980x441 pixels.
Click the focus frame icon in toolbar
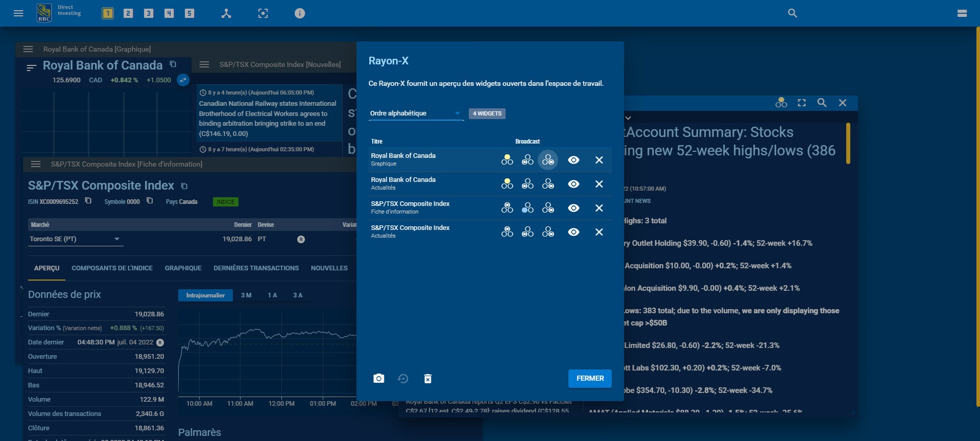click(263, 13)
